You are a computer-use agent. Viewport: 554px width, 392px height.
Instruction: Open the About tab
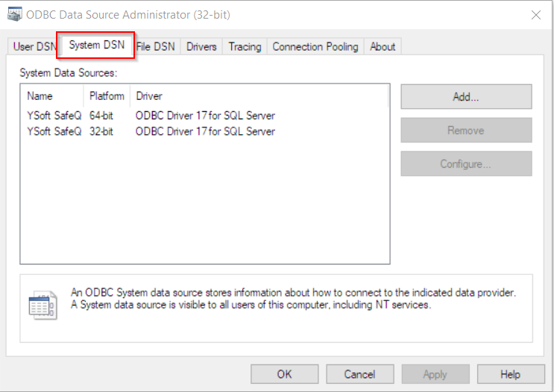point(383,47)
